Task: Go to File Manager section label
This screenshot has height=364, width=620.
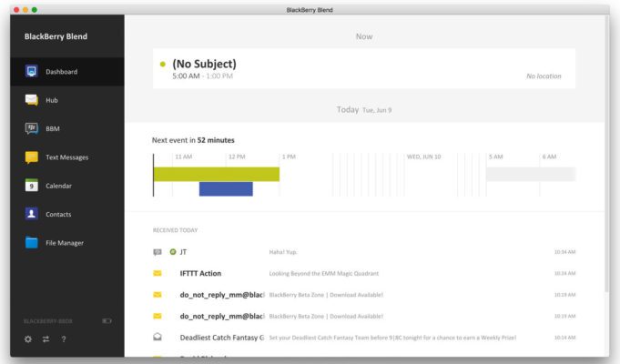Action: [65, 243]
